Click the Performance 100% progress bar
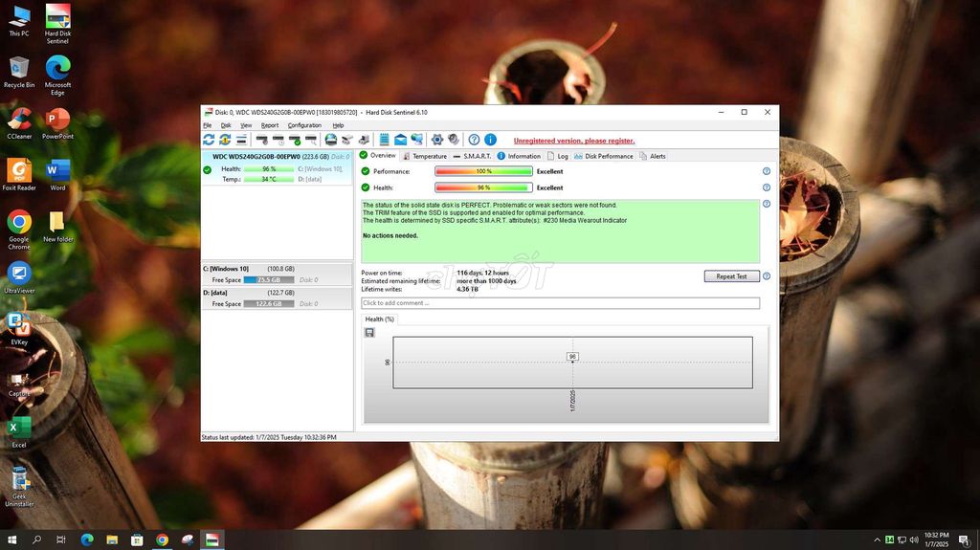Screen dimensions: 980x550 tap(483, 171)
